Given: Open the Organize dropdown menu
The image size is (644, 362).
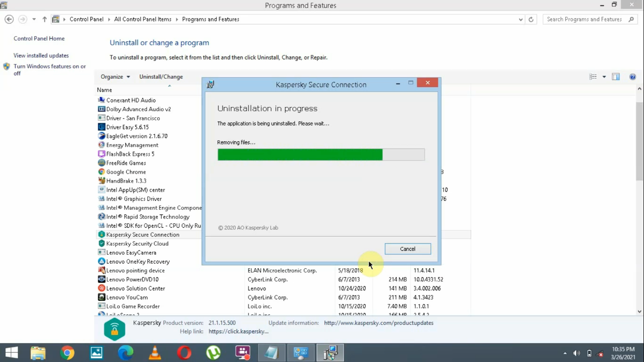Looking at the screenshot, I should [x=115, y=76].
